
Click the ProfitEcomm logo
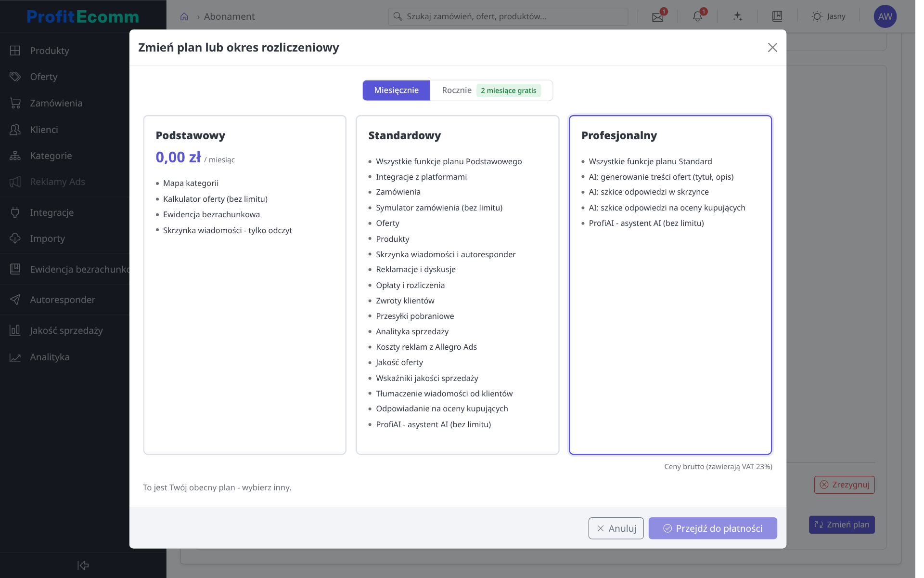(x=83, y=16)
